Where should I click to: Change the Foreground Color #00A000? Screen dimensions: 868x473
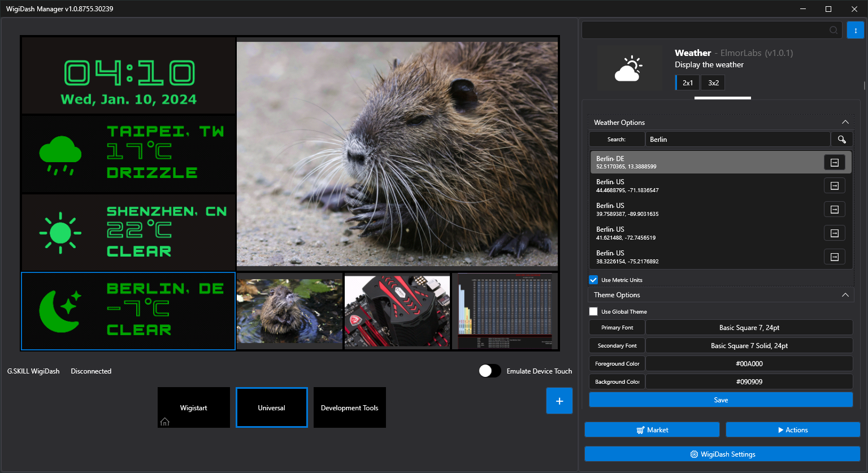pyautogui.click(x=749, y=364)
